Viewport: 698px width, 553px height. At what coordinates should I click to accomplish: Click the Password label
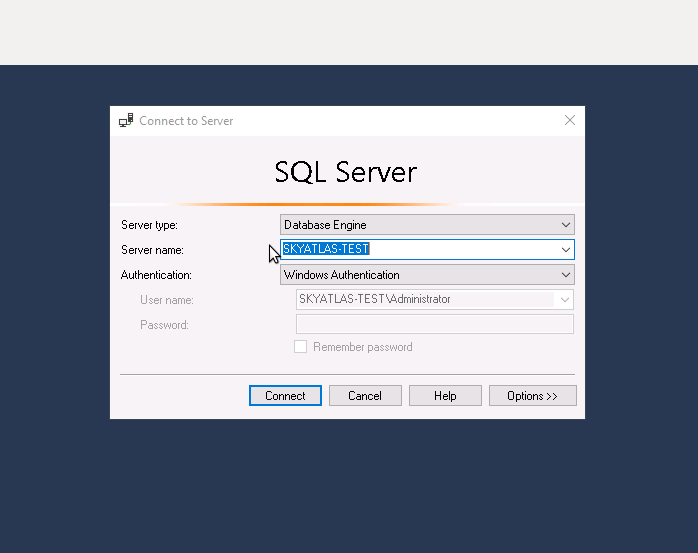[x=164, y=325]
